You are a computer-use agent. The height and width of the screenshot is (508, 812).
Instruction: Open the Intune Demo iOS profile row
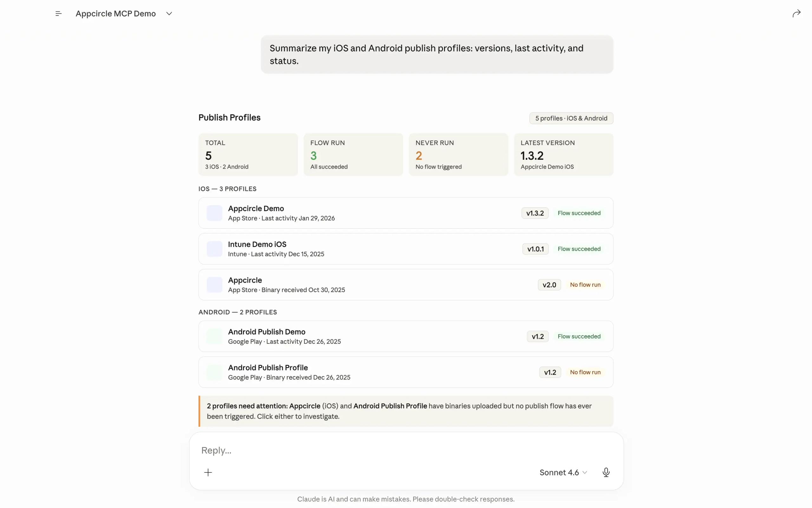click(x=406, y=249)
